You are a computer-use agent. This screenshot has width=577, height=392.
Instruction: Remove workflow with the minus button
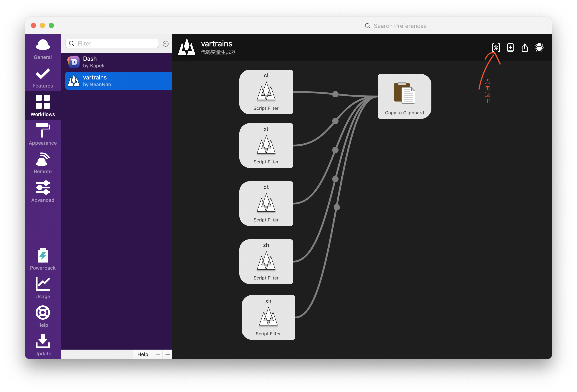(x=168, y=354)
